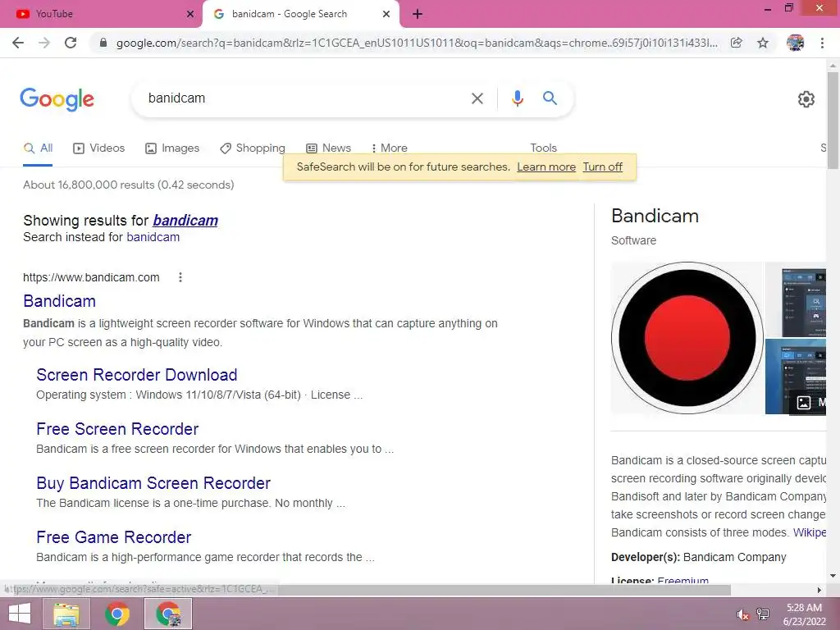
Task: Switch to News results
Action: point(328,148)
